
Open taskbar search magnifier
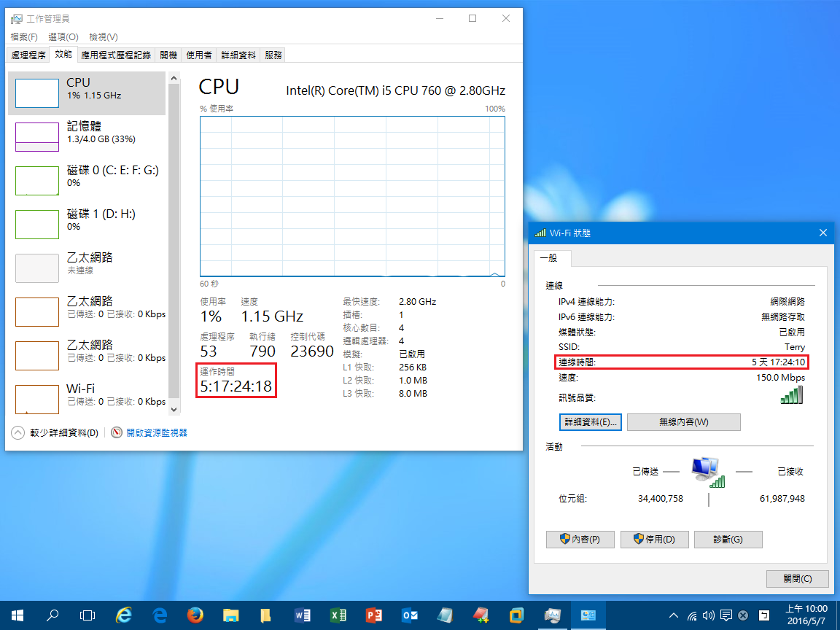[52, 615]
